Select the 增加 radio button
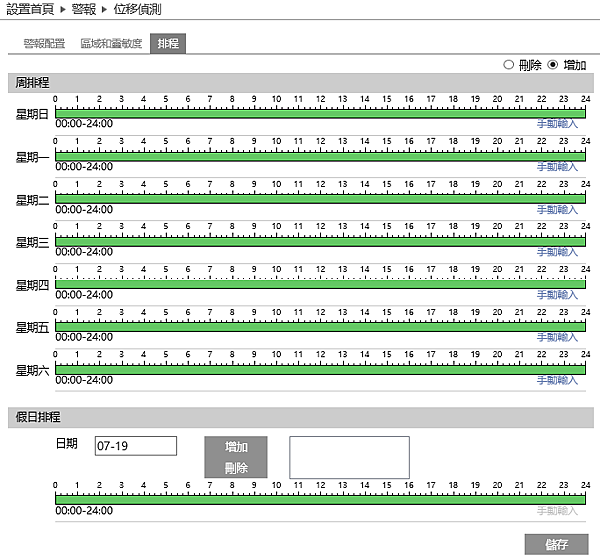Screen dimensions: 600x560 (553, 65)
